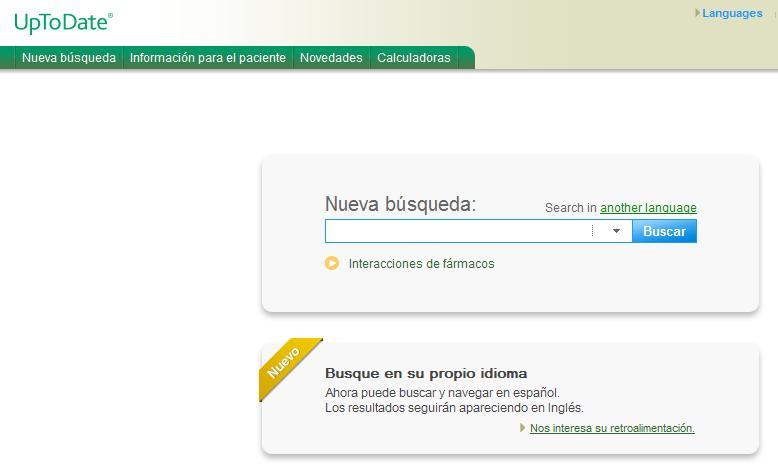The image size is (778, 467).
Task: Click the small arrow icon beside Languages
Action: 697,14
